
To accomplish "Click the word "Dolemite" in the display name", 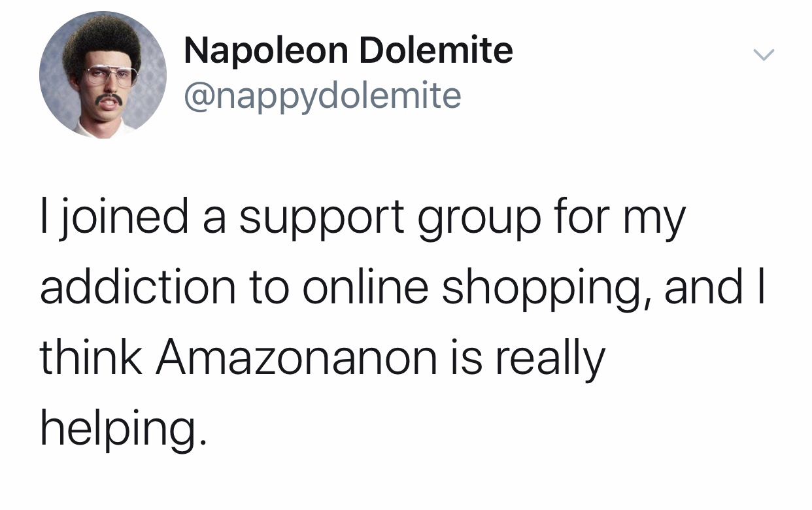I will coord(436,50).
